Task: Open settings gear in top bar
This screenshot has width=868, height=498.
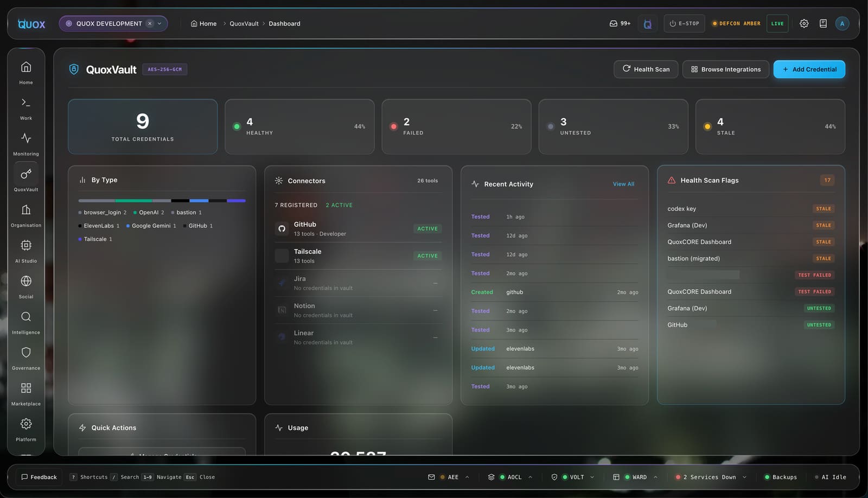Action: click(x=804, y=23)
